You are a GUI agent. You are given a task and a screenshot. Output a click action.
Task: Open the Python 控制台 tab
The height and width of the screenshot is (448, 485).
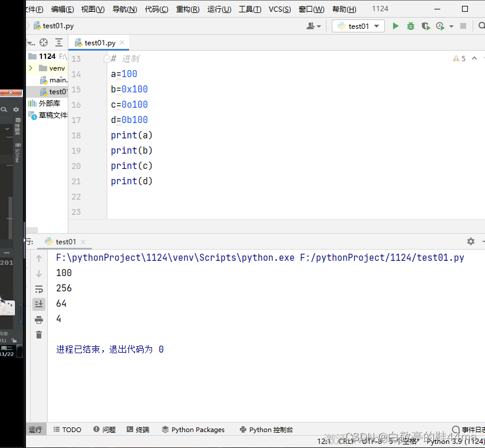point(266,430)
